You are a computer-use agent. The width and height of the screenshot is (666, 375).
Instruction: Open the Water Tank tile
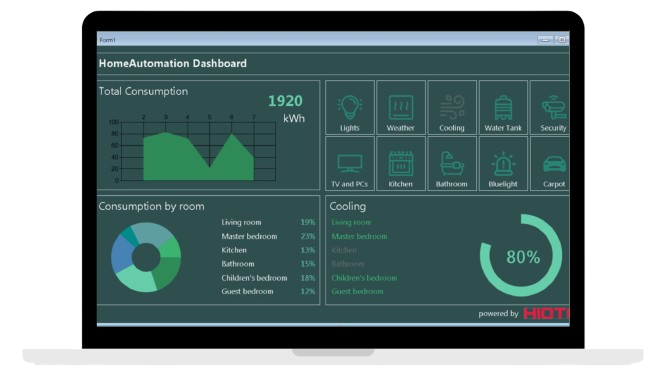[503, 107]
